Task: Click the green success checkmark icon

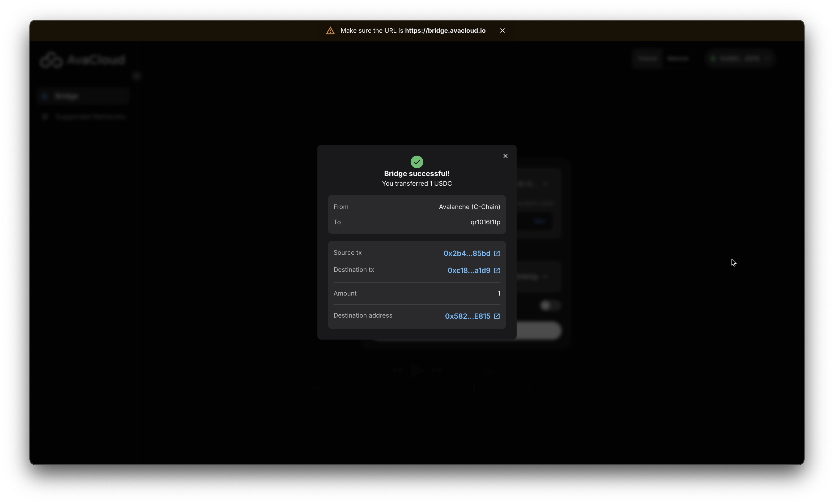Action: tap(417, 162)
